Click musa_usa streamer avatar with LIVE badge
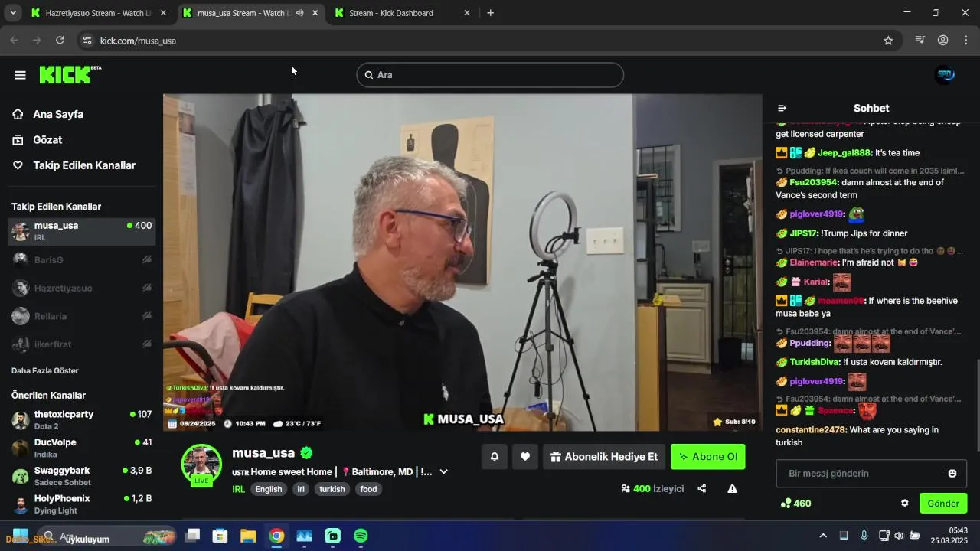Image resolution: width=980 pixels, height=551 pixels. (201, 465)
